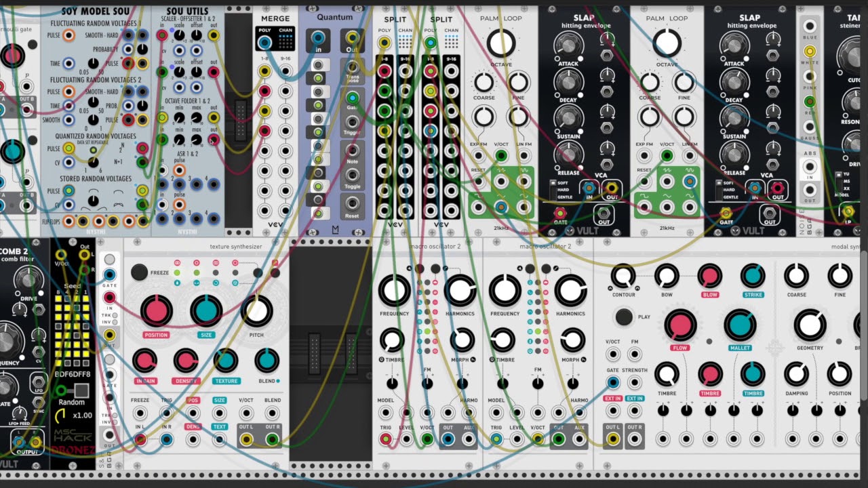
Task: Click the Quantum Toggle jack
Action: click(x=352, y=175)
